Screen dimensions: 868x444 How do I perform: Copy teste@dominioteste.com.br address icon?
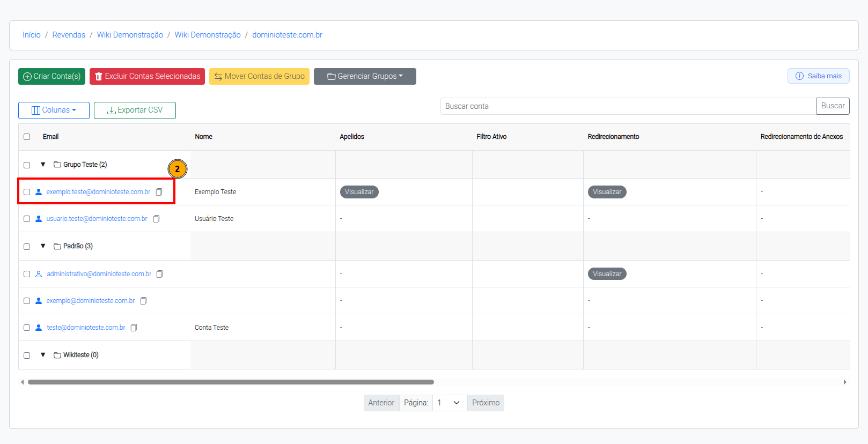point(134,328)
